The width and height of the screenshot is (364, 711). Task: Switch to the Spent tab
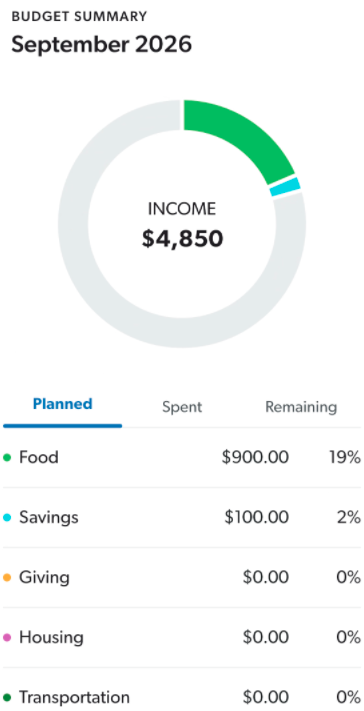point(182,407)
